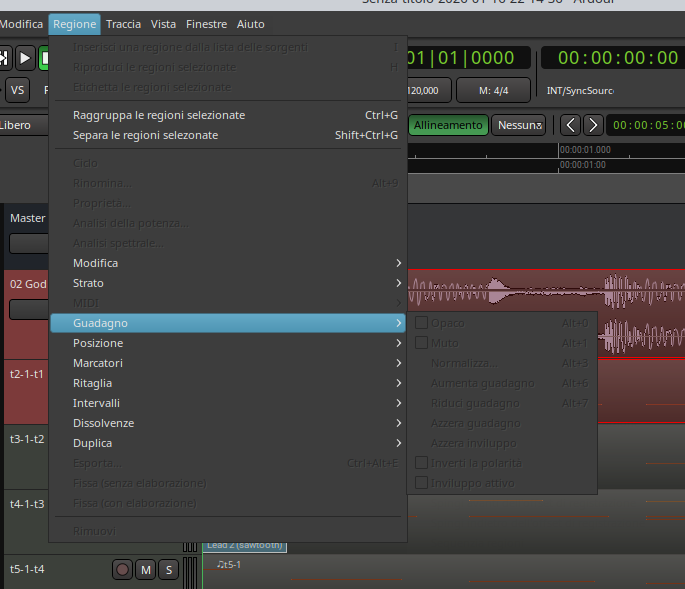Viewport: 685px width, 589px height.
Task: Toggle the green Allineamento snap button
Action: pos(449,125)
